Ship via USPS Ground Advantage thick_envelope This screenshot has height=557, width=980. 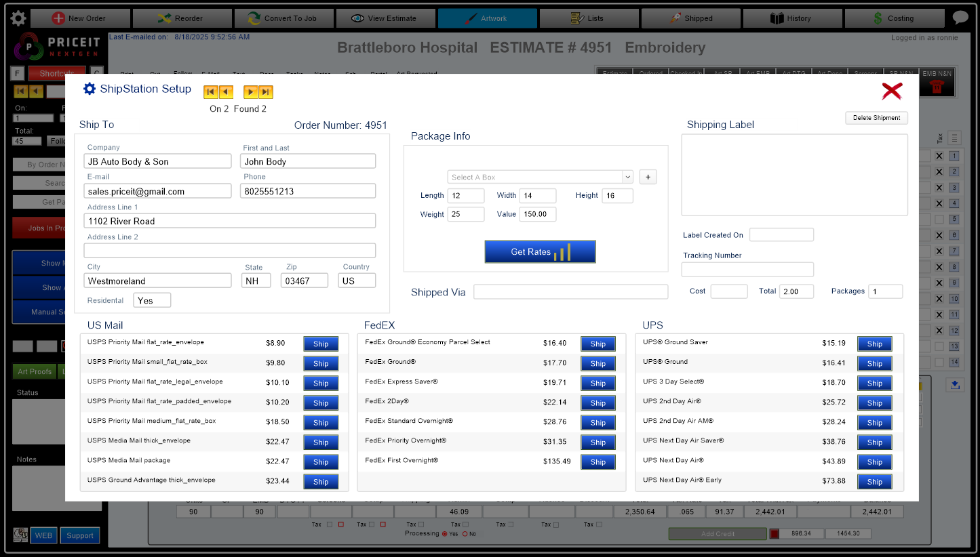(x=321, y=482)
